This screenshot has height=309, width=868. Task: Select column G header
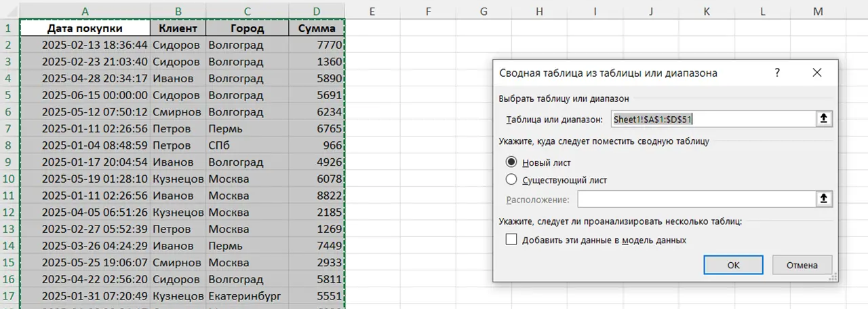tap(484, 11)
